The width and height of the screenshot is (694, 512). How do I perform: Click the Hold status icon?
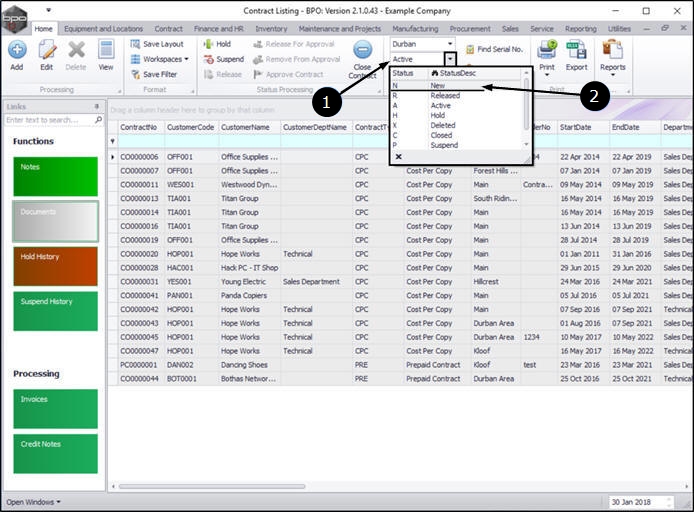pos(207,45)
